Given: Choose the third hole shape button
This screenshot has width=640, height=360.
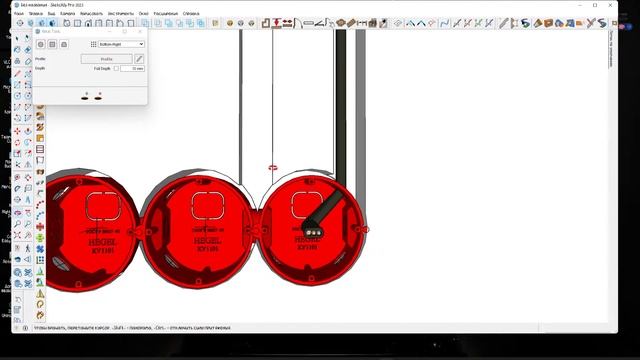Looking at the screenshot, I should (x=64, y=44).
